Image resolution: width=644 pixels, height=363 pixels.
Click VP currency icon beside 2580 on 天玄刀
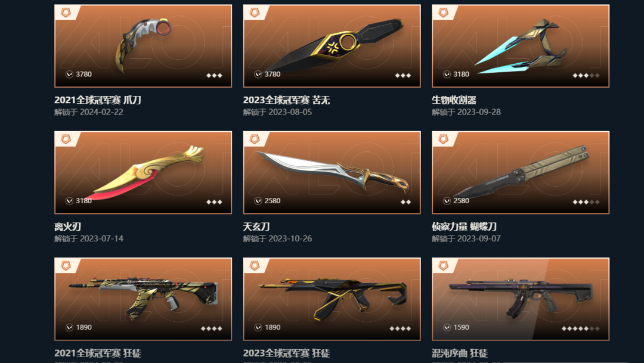coord(258,201)
